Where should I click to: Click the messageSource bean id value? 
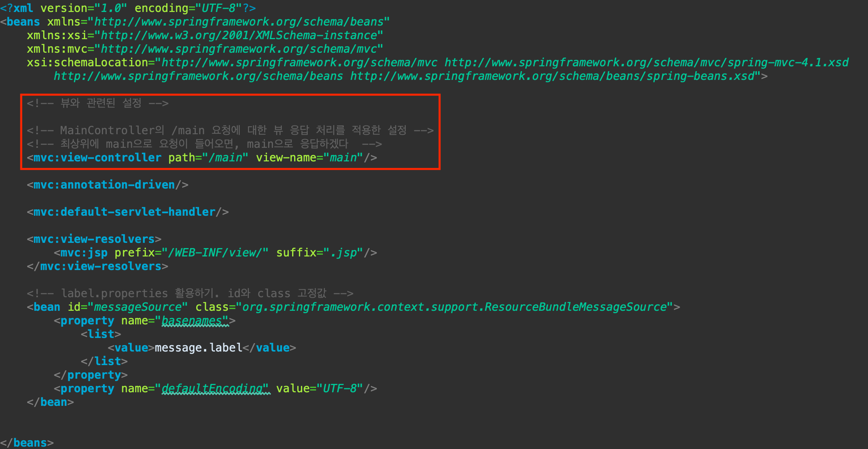[x=137, y=307]
